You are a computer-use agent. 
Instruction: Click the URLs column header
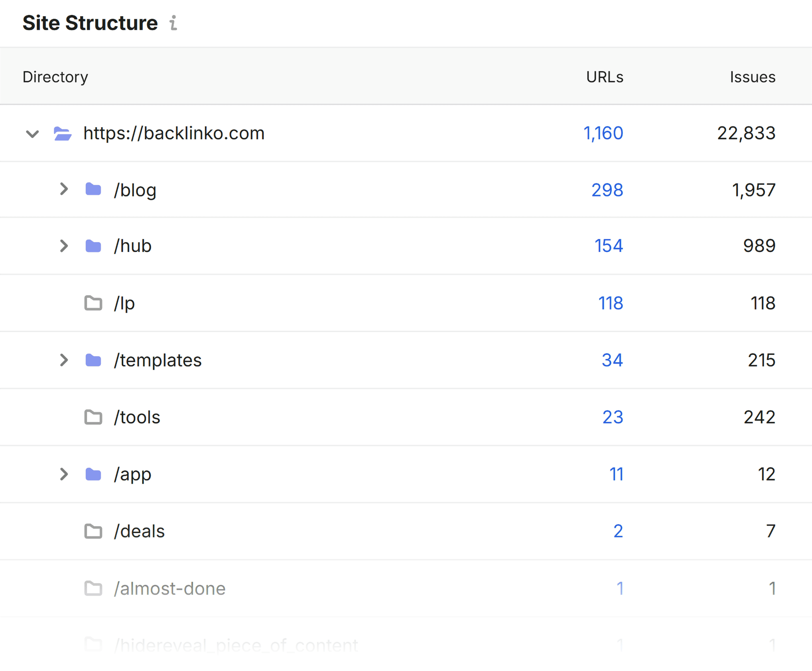click(x=605, y=77)
